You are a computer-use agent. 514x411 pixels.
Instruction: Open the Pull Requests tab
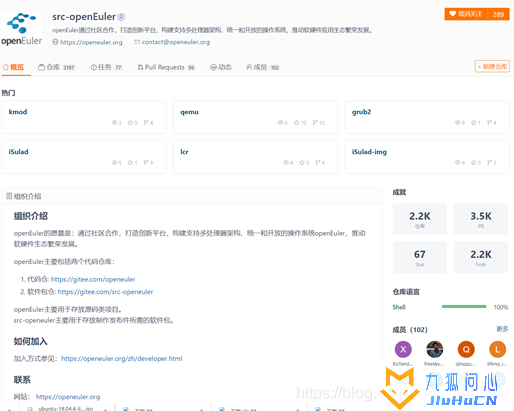point(166,67)
